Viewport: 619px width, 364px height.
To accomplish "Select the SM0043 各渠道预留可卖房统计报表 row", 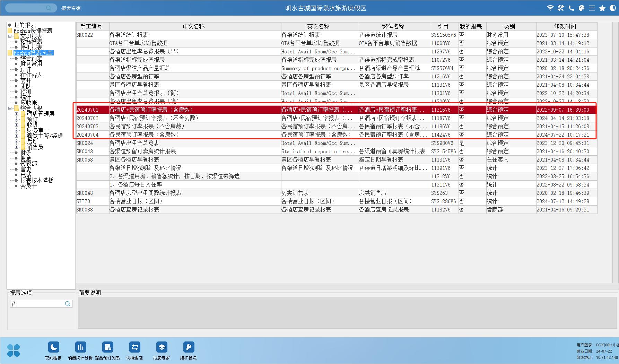I will [337, 151].
